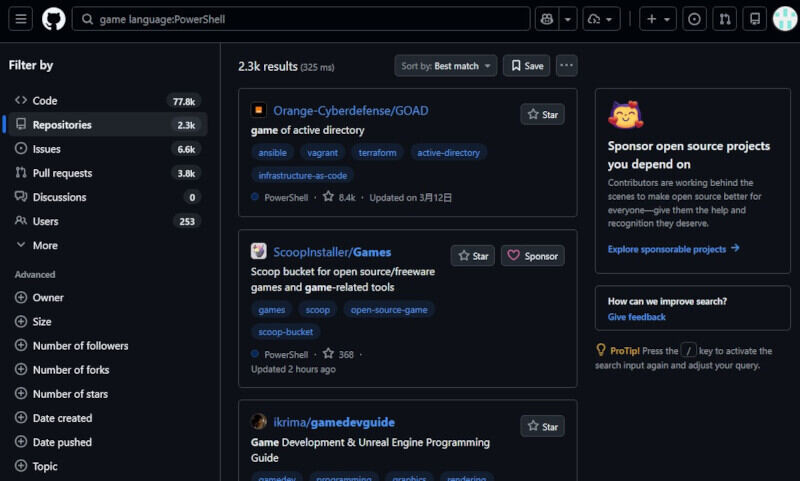
Task: View the 8.4k stargazers of GOAD
Action: (339, 197)
